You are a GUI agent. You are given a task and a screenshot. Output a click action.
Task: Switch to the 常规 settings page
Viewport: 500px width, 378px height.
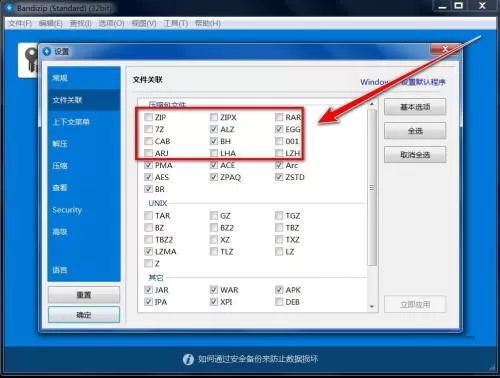[84, 78]
